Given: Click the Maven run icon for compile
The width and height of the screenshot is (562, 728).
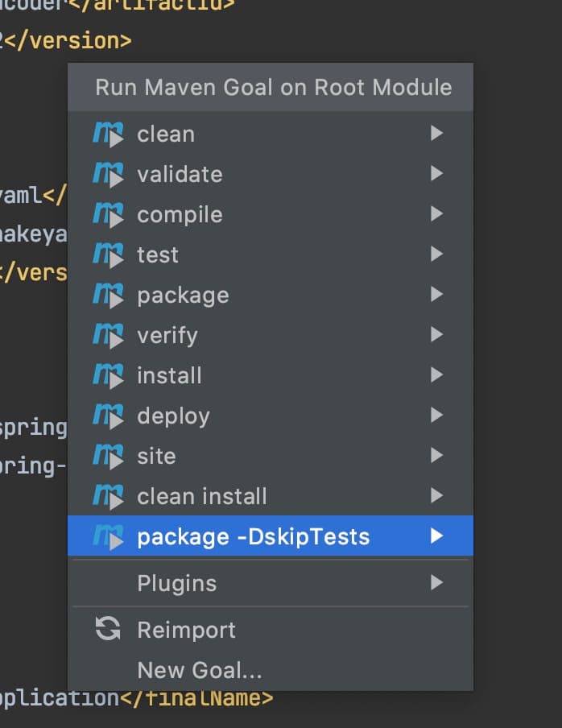Looking at the screenshot, I should pos(108,214).
